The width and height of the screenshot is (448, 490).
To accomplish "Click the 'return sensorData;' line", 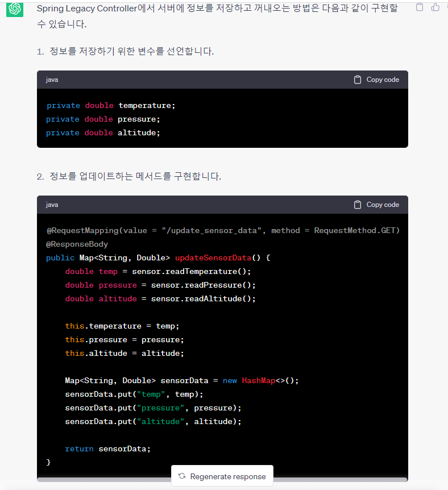I will (x=108, y=449).
